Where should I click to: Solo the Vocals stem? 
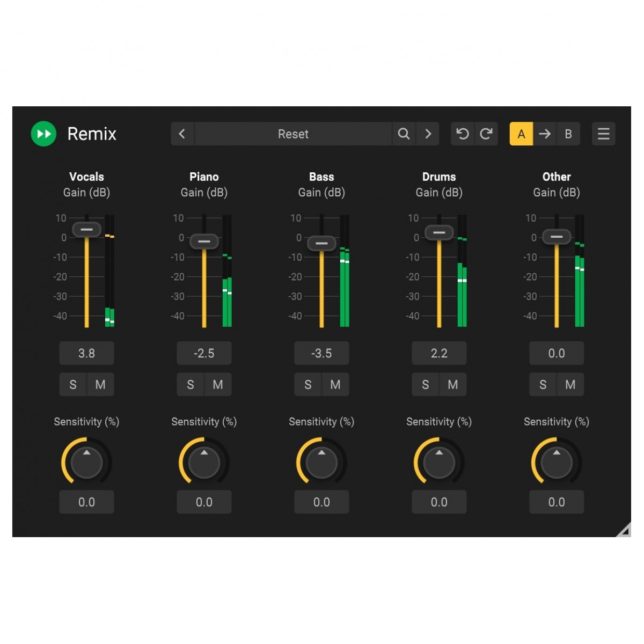73,385
